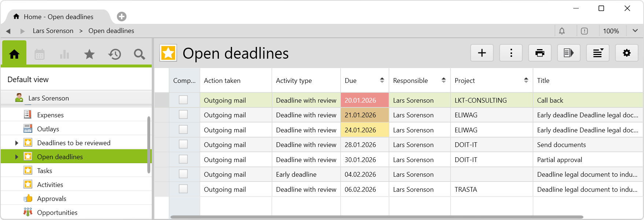Open the three-dot more options menu
This screenshot has height=220, width=644.
tap(511, 53)
